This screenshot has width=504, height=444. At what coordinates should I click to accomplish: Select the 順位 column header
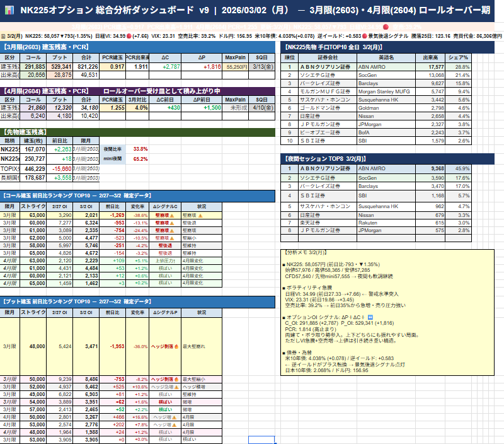290,57
